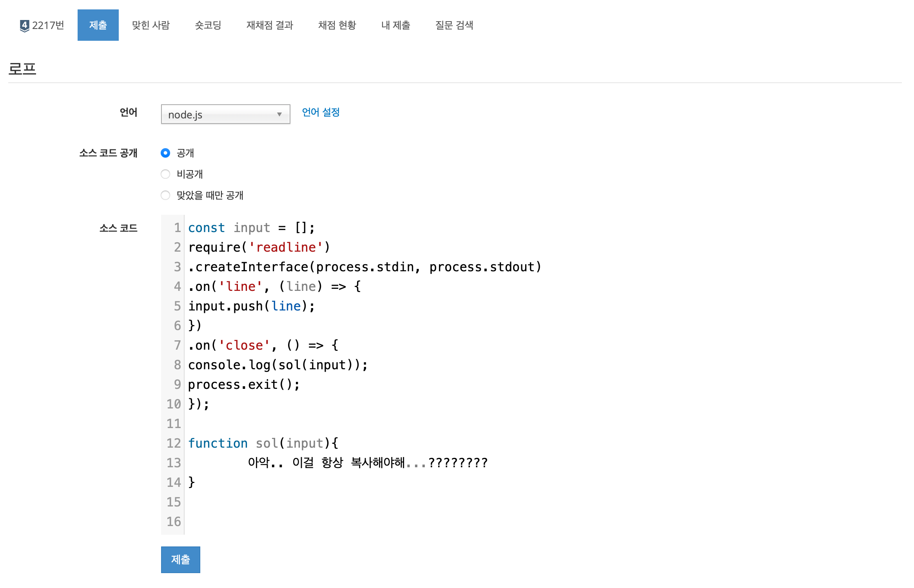Choose 맞았을 때만 공개 option
Image resolution: width=914 pixels, height=588 pixels.
coord(165,195)
